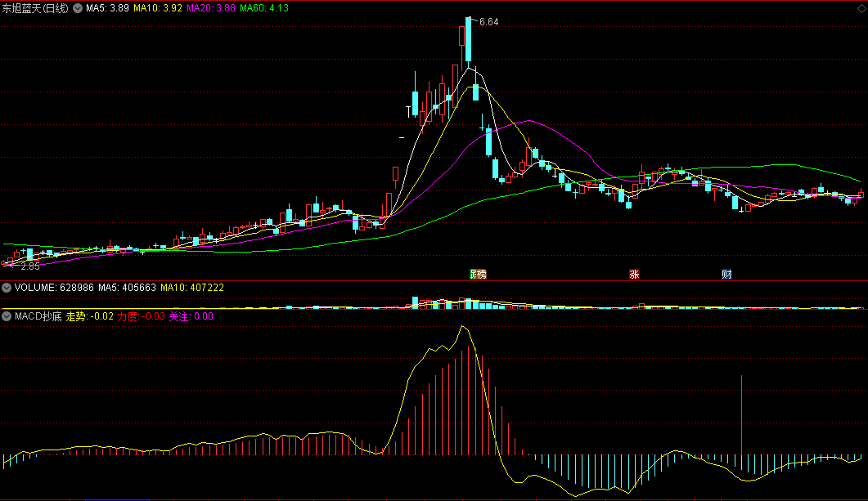Click the magenta 关注 spike in MACD panel

tap(742, 414)
